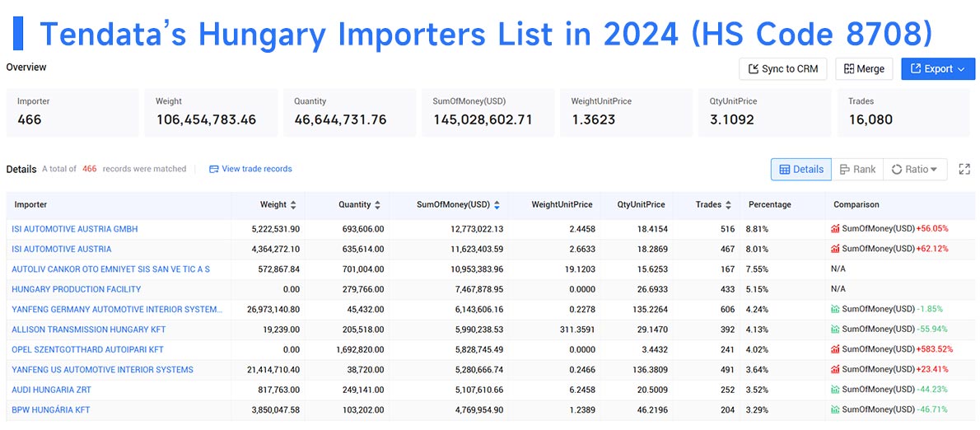Click the falling chart icon beside -46.71%
Image resolution: width=980 pixels, height=430 pixels.
(836, 409)
